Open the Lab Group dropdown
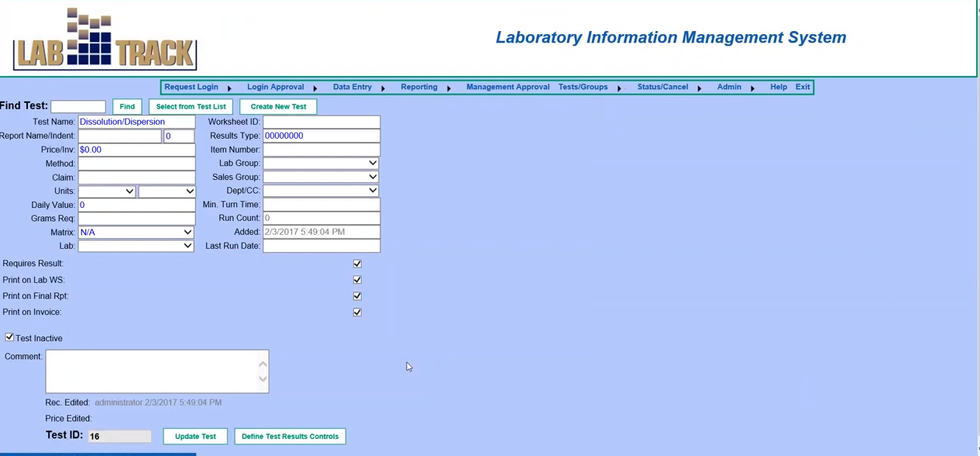Screen dimensions: 980x456 [x=372, y=163]
